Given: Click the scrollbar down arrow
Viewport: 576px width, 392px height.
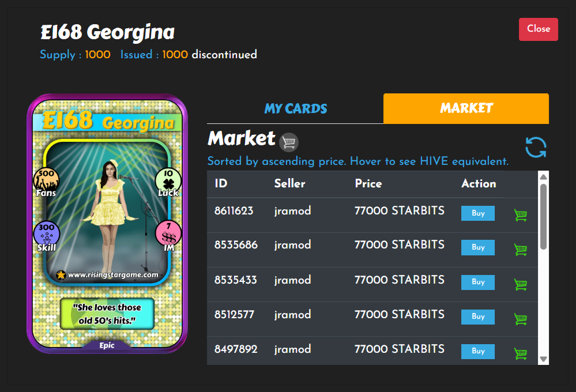Looking at the screenshot, I should click(x=544, y=359).
